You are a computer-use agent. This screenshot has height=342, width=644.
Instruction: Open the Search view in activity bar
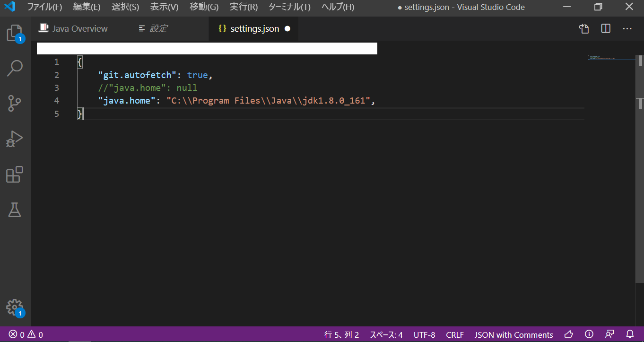click(x=15, y=68)
